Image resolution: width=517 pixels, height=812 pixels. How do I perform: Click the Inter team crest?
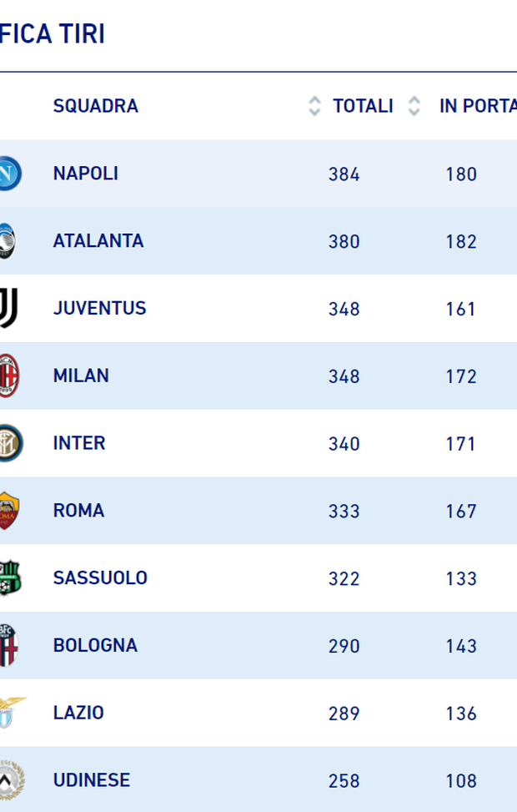tap(8, 443)
